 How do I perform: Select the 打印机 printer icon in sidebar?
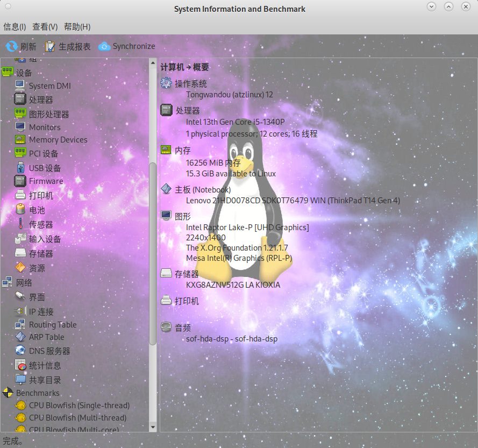(x=20, y=195)
